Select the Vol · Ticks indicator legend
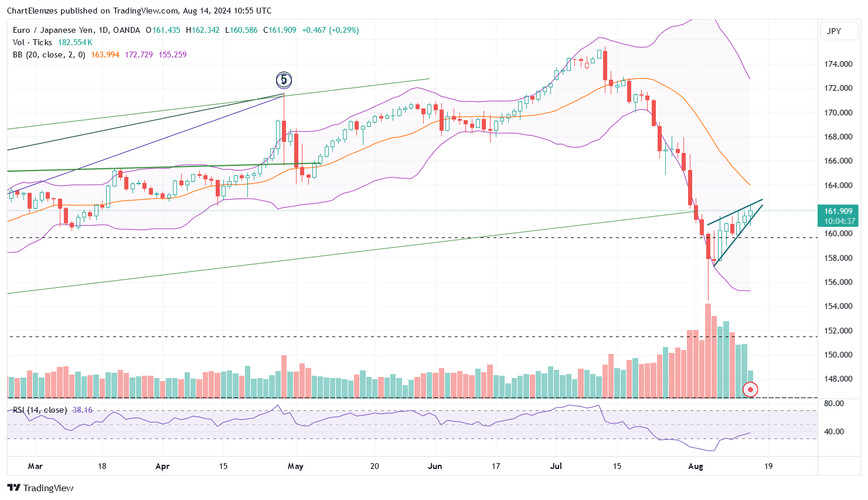 32,42
